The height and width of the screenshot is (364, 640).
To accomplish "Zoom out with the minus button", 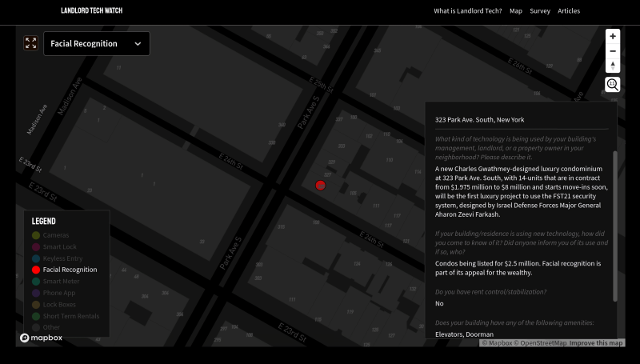I will [x=613, y=51].
